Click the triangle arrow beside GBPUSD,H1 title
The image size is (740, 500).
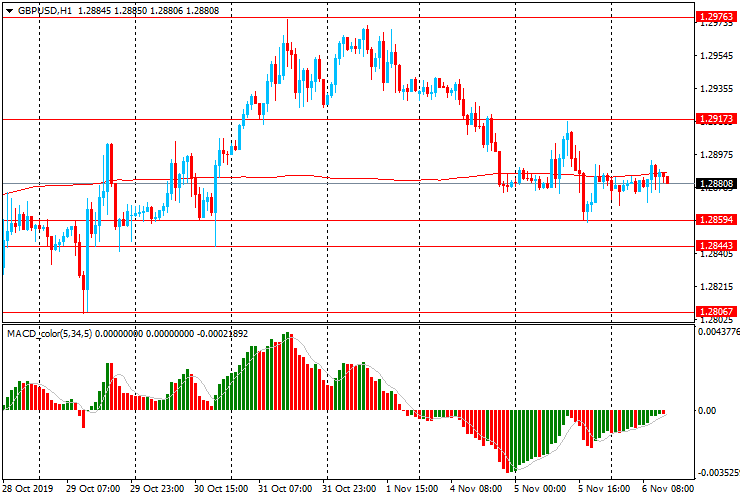(x=9, y=9)
